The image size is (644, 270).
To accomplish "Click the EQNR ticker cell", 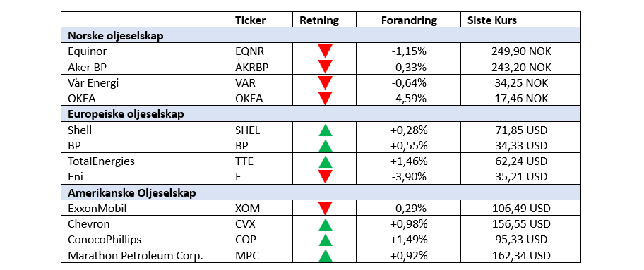I will coord(261,51).
